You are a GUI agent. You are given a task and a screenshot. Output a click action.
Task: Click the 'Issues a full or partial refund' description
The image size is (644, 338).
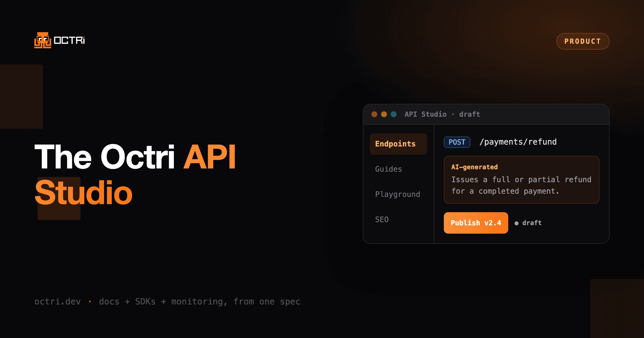pyautogui.click(x=521, y=185)
